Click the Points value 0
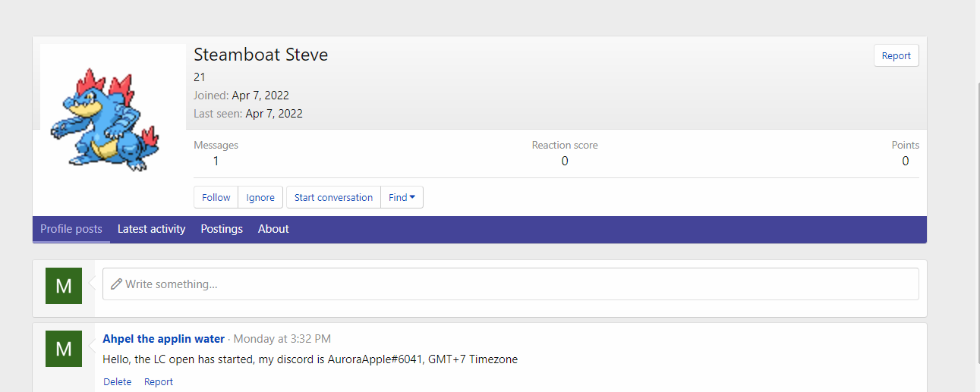This screenshot has width=980, height=392. point(905,161)
